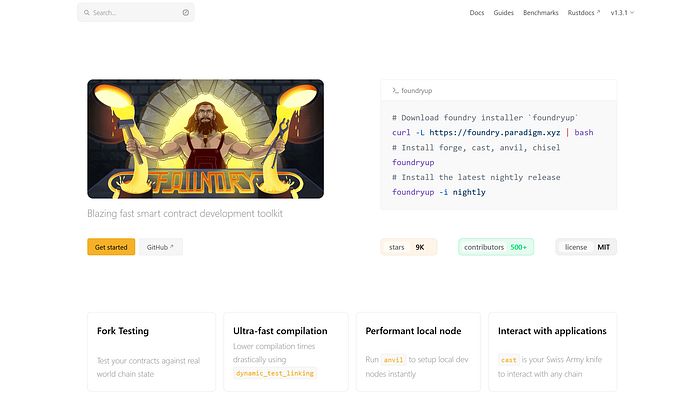Viewport: 700px width, 394px height.
Task: Click the Get started button
Action: click(111, 247)
